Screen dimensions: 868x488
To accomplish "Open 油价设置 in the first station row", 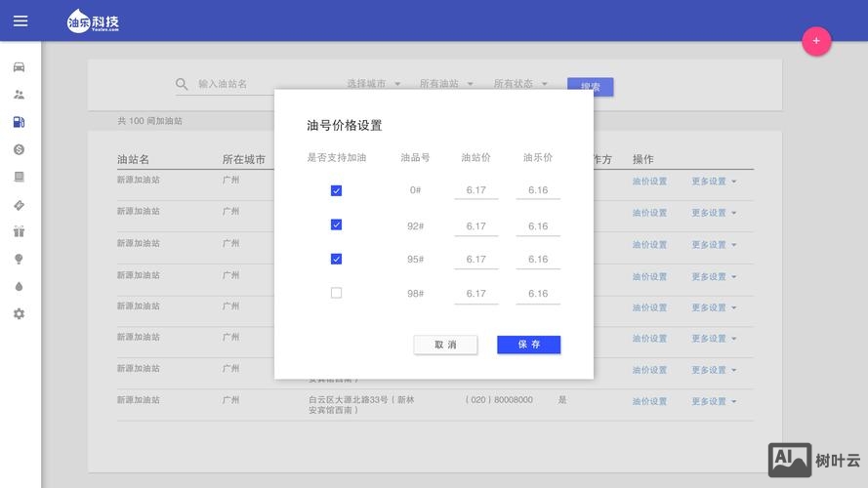I will click(x=649, y=182).
